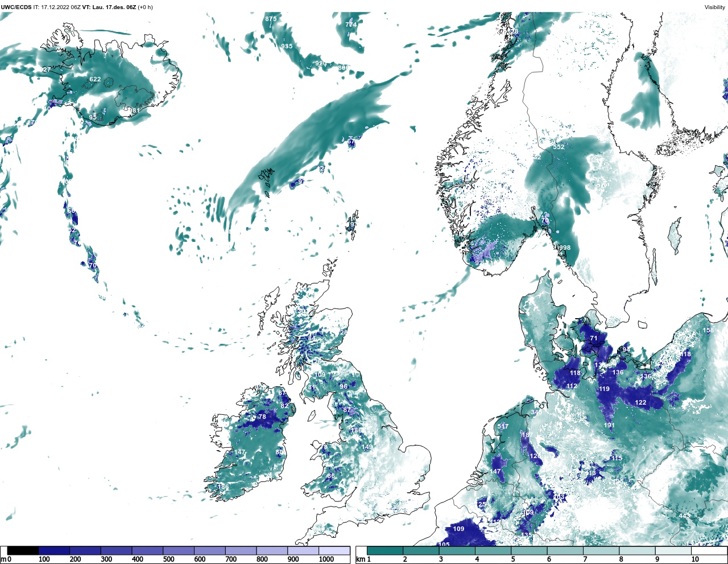The width and height of the screenshot is (728, 564).
Task: Click the '96' visibility value over southern Scotland
Action: [344, 386]
